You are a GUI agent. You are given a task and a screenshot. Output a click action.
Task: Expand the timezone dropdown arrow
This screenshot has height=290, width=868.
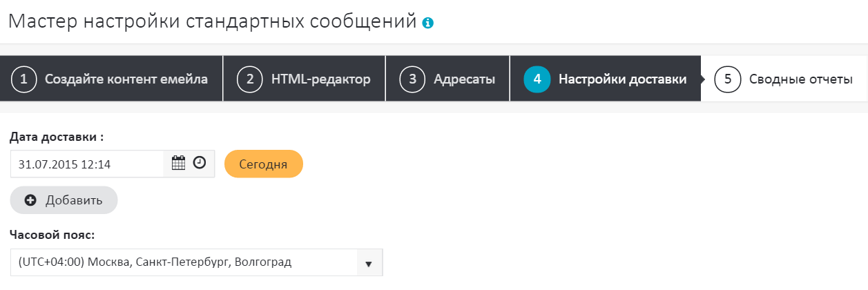pyautogui.click(x=369, y=263)
